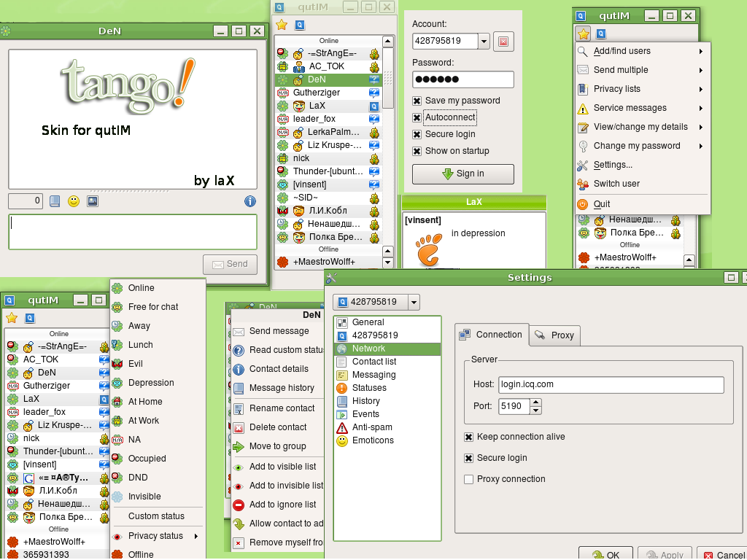Screen dimensions: 747x560
Task: Open the smiley emoticon picker in DeN chat
Action: click(74, 201)
